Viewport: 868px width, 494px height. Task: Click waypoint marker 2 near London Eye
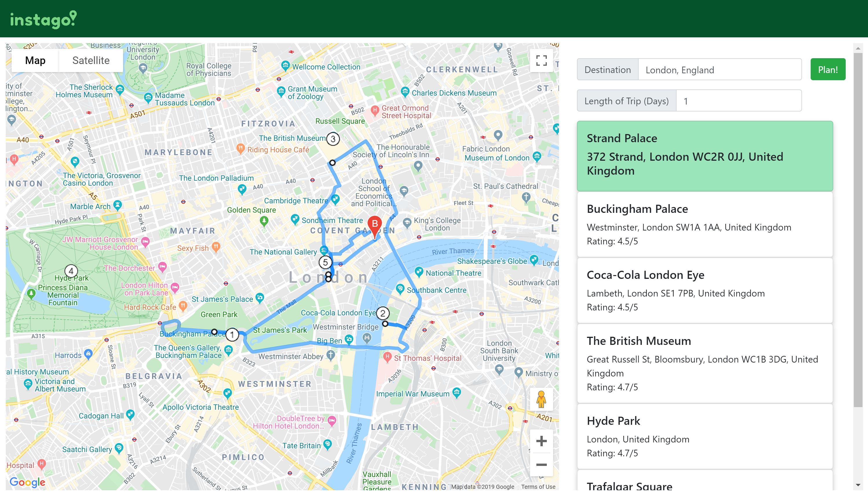(x=383, y=313)
